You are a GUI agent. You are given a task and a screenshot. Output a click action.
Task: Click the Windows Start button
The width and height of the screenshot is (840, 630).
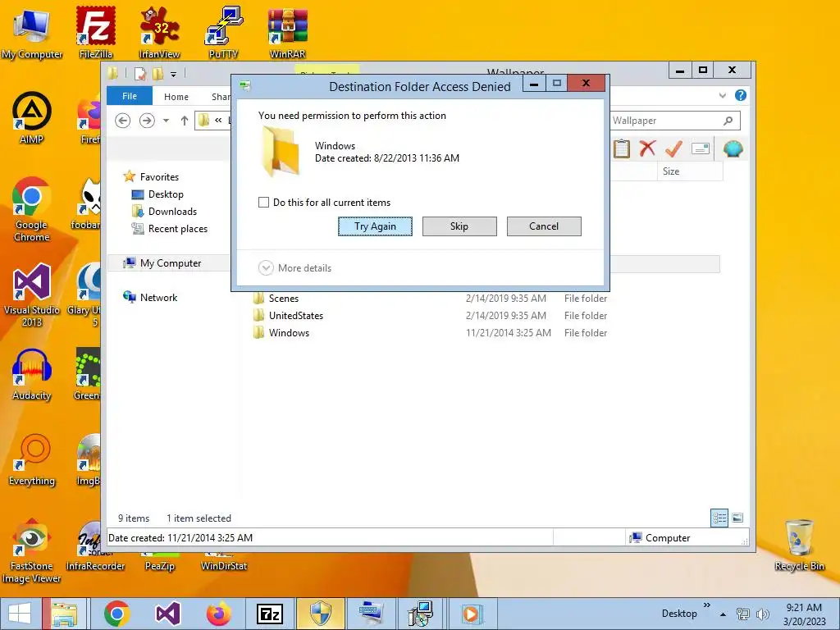point(20,614)
